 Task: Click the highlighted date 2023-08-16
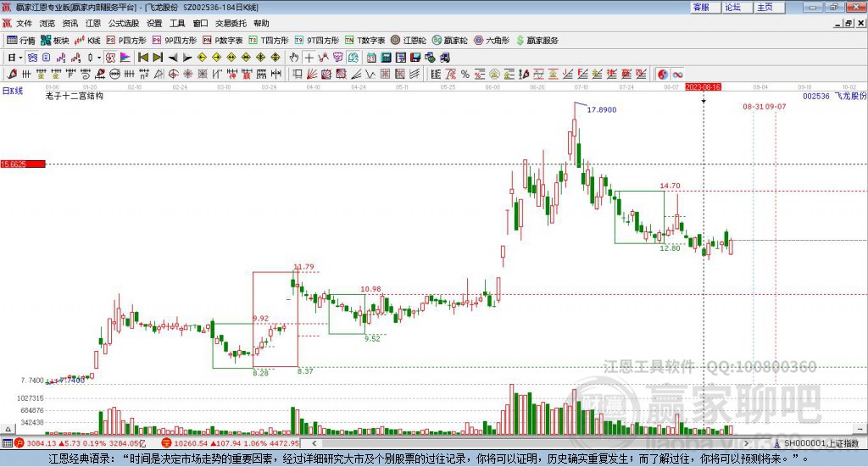tap(703, 86)
